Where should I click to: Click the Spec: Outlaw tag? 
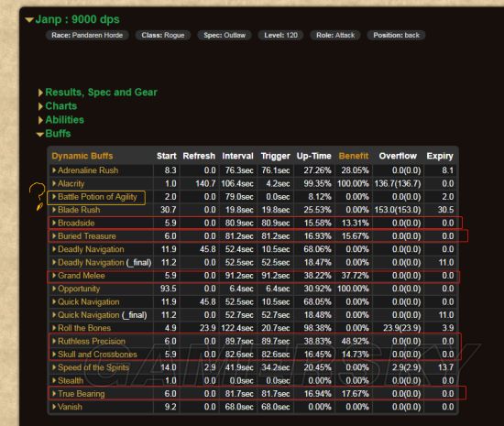point(225,35)
